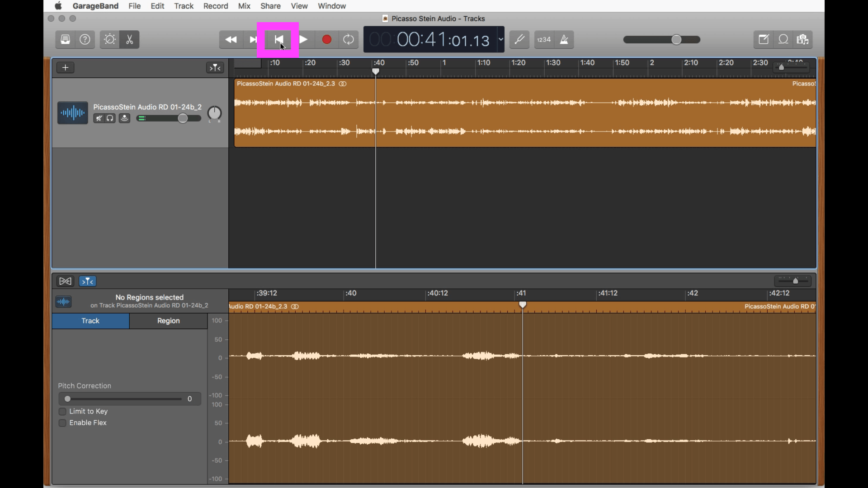
Task: Click the Pitch Correction slider
Action: pos(122,399)
